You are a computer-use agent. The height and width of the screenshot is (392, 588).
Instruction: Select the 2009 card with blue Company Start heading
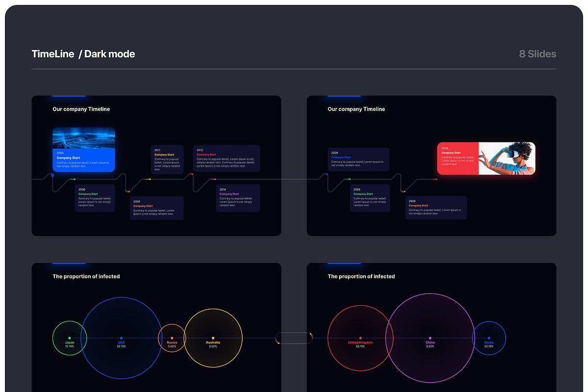[359, 160]
